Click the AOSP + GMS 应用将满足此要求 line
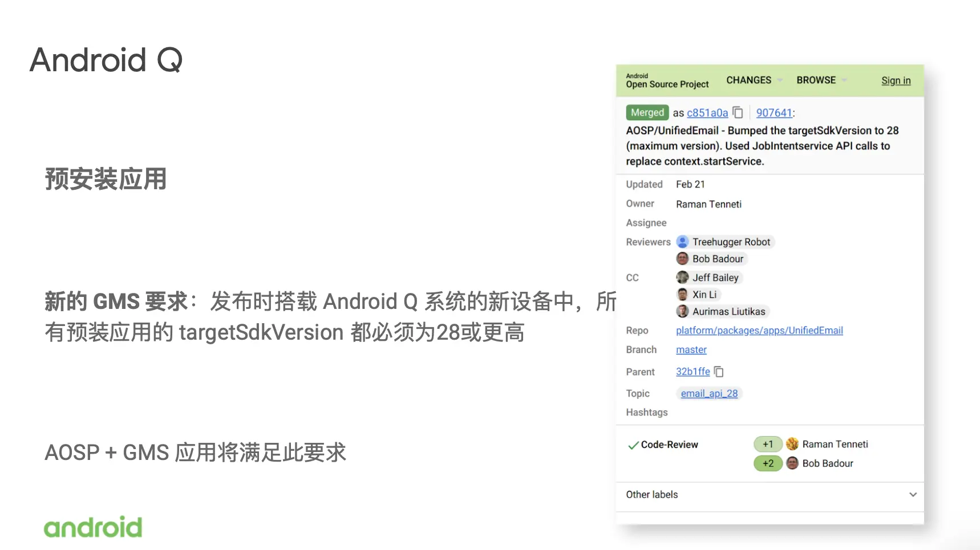 (196, 453)
